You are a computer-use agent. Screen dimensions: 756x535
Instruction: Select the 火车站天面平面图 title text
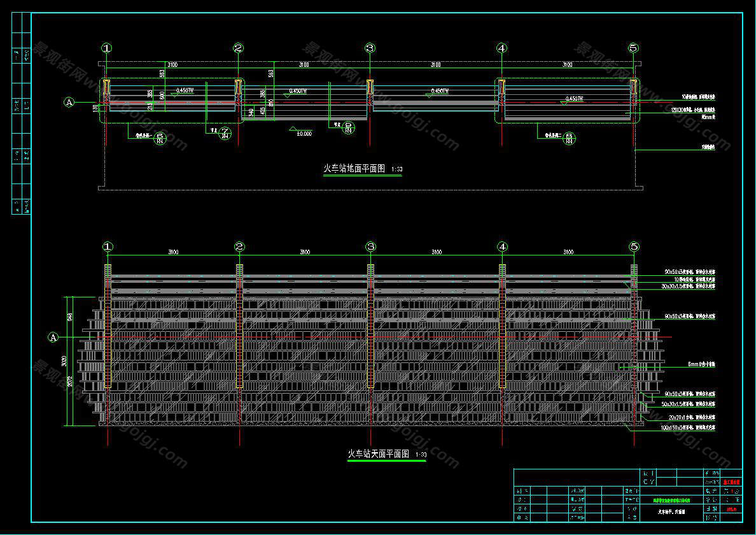(378, 454)
